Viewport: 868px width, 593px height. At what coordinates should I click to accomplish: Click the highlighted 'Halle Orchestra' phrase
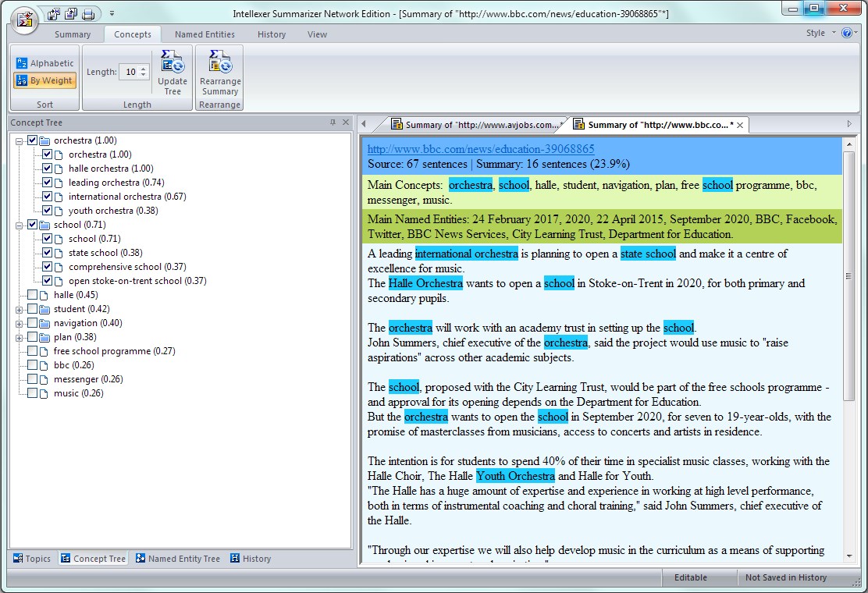pos(425,283)
